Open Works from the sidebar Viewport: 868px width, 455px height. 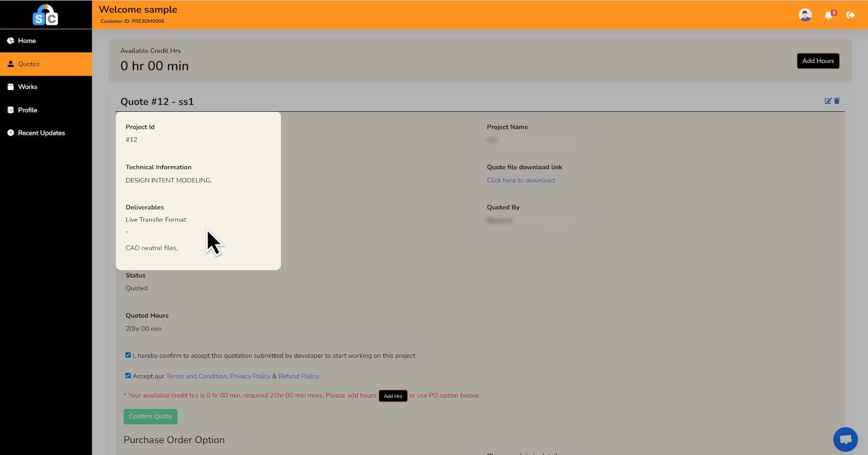[46, 87]
